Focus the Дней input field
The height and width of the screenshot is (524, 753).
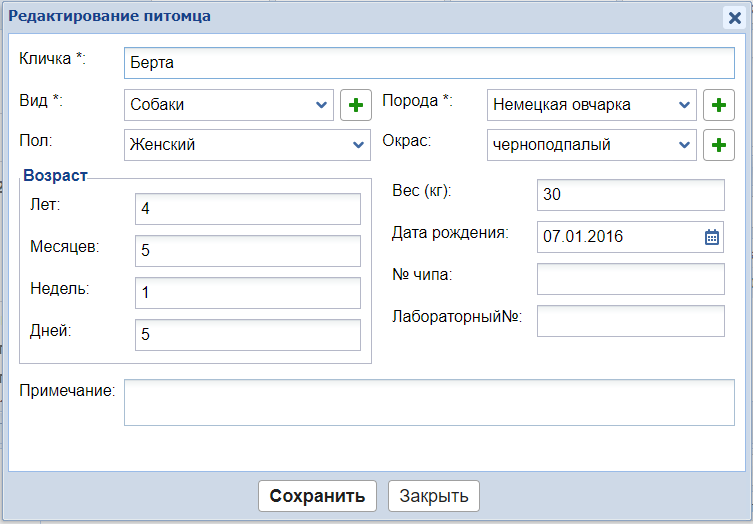point(247,335)
